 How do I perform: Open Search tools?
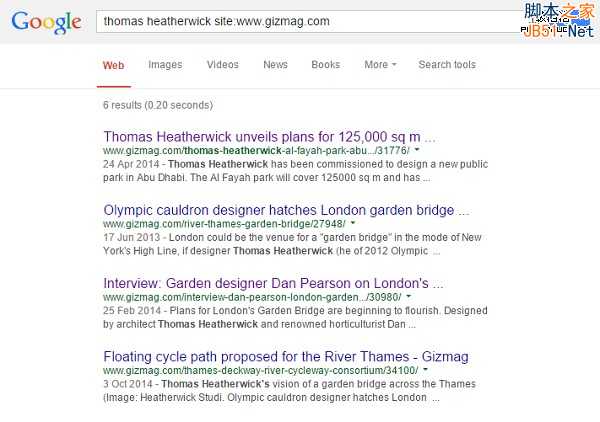click(x=447, y=65)
